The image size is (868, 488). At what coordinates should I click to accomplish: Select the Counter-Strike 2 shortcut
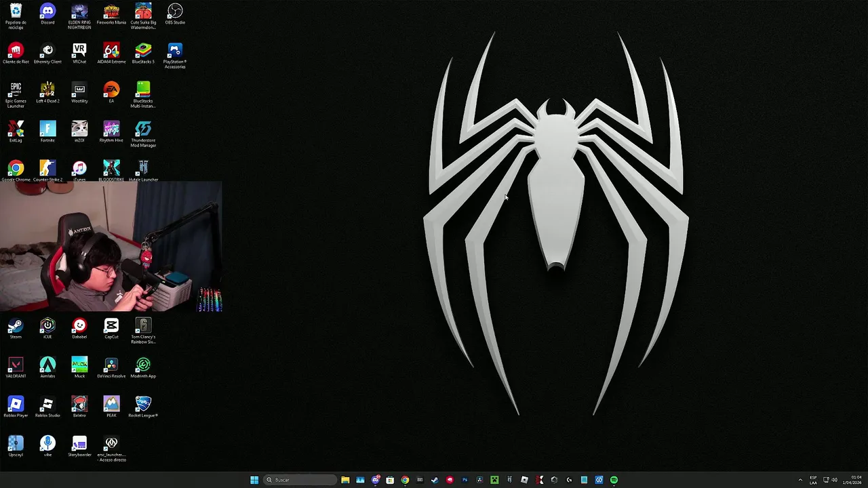47,171
